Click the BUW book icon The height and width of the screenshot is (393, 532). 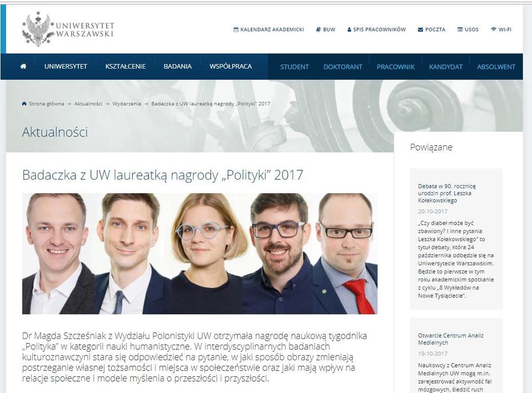(318, 30)
